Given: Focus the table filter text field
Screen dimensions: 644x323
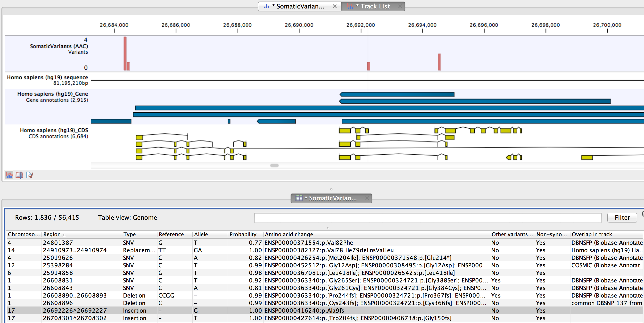Looking at the screenshot, I should [428, 218].
